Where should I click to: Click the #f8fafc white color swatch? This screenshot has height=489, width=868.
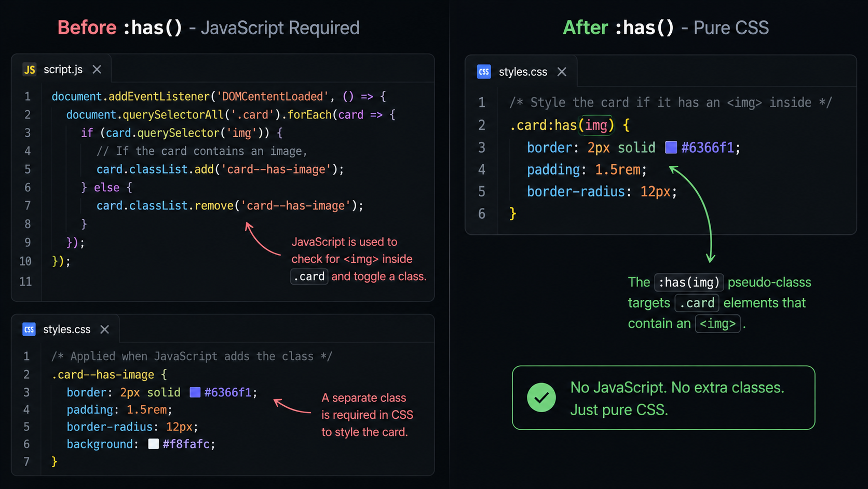154,444
